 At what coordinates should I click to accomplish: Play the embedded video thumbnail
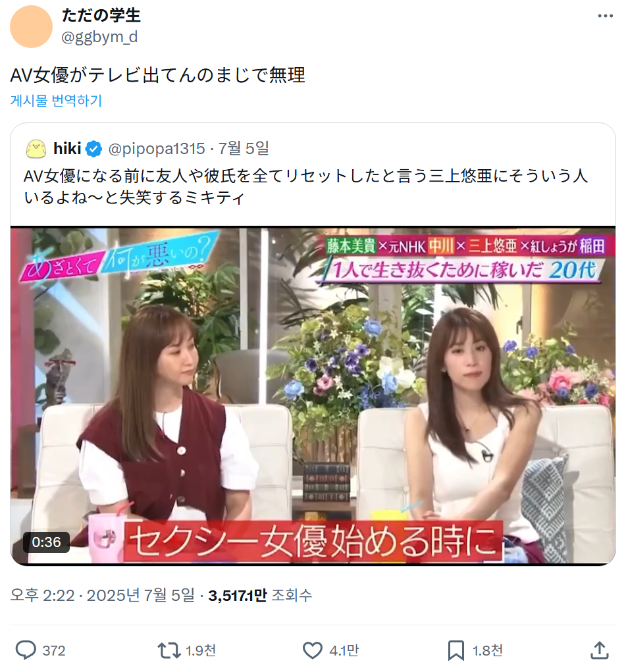(x=313, y=396)
